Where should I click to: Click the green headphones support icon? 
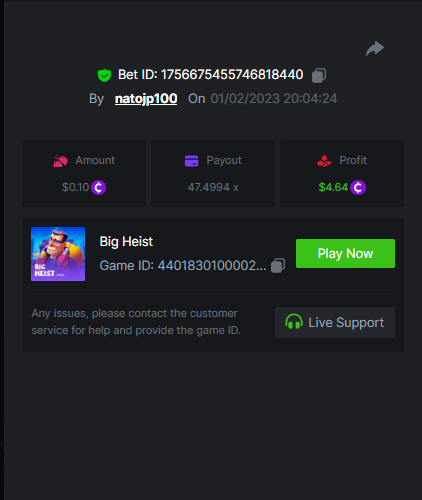click(294, 322)
